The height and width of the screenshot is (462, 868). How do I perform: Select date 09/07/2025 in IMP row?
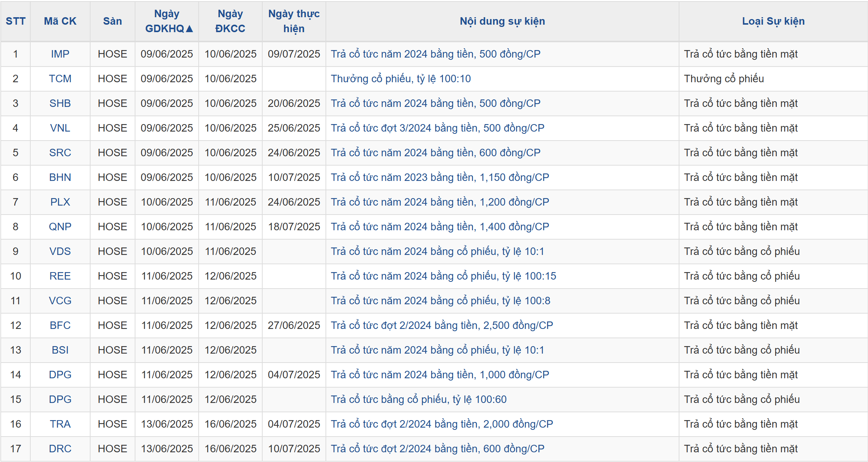click(x=294, y=54)
